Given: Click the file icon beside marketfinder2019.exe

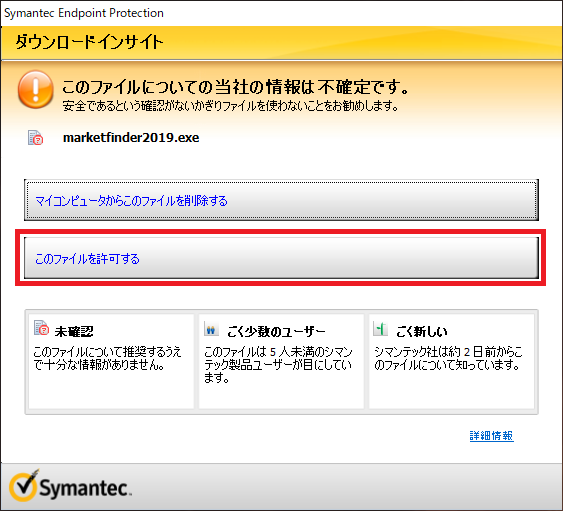Looking at the screenshot, I should 36,138.
